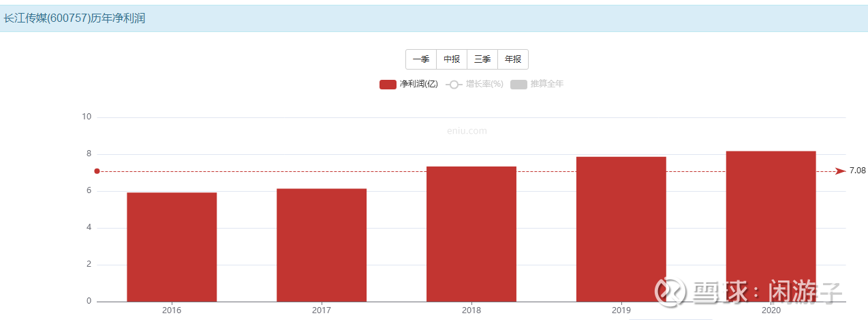
Task: Select the 一季 report button
Action: tap(421, 59)
